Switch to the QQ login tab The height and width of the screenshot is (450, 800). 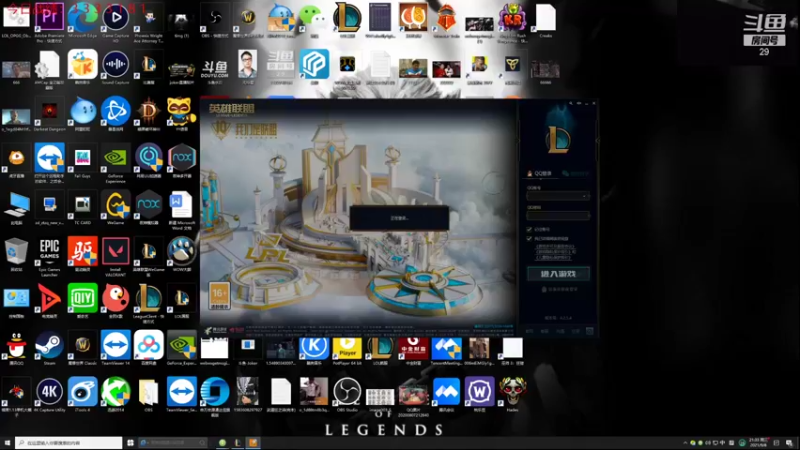540,173
